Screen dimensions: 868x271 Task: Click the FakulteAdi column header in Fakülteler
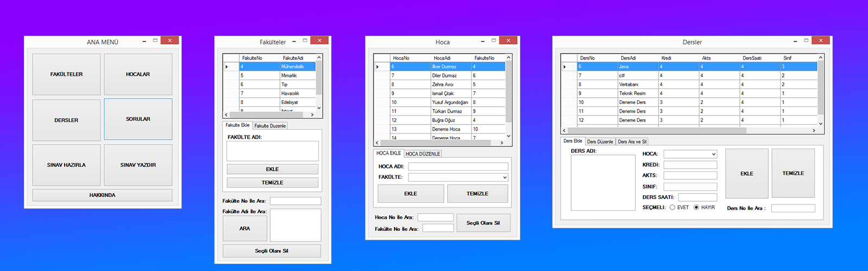pos(297,58)
